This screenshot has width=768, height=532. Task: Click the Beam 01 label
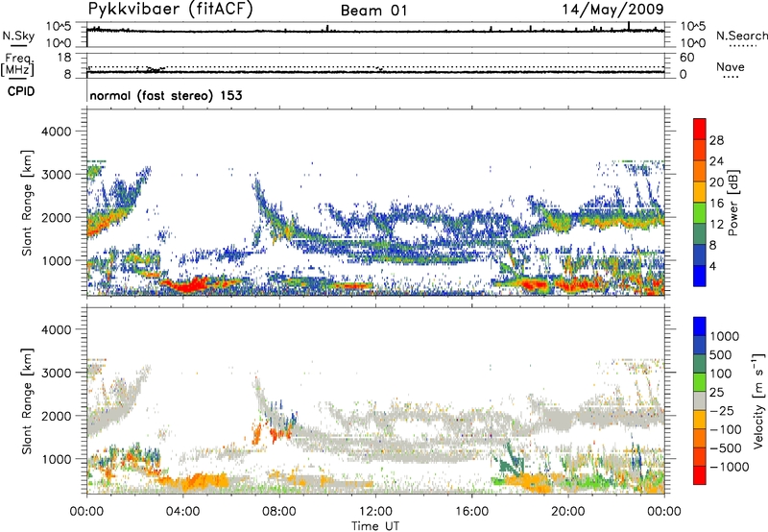[373, 11]
